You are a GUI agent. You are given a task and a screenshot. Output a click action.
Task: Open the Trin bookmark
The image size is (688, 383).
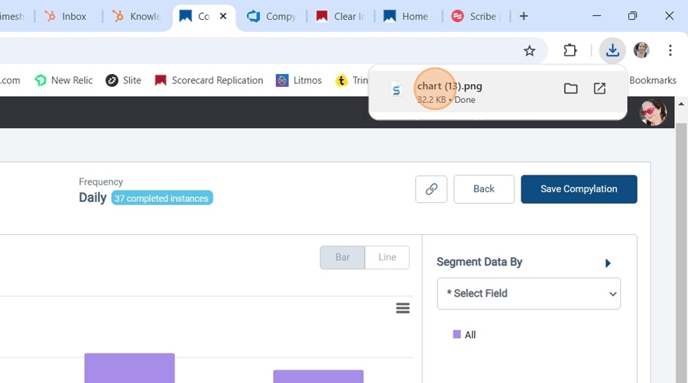[352, 80]
